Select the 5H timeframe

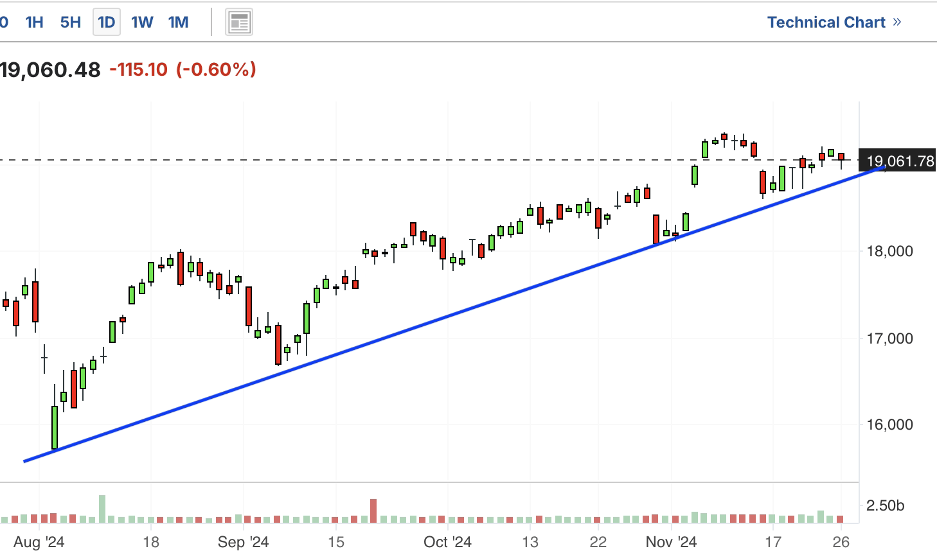[71, 22]
